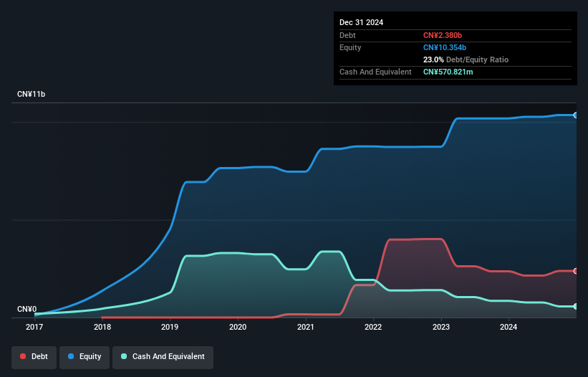Click the 2022 x-axis label
The height and width of the screenshot is (377, 588).
point(373,327)
